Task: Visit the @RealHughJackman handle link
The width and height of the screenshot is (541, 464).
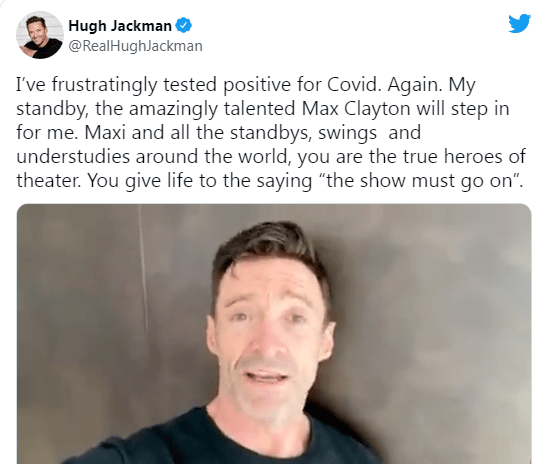Action: tap(135, 46)
